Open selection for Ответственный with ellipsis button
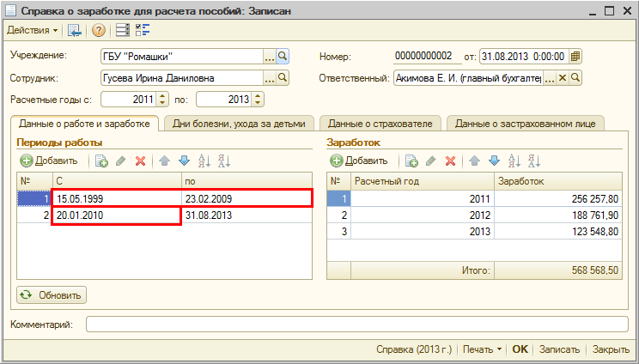This screenshot has width=639, height=364. pyautogui.click(x=550, y=78)
